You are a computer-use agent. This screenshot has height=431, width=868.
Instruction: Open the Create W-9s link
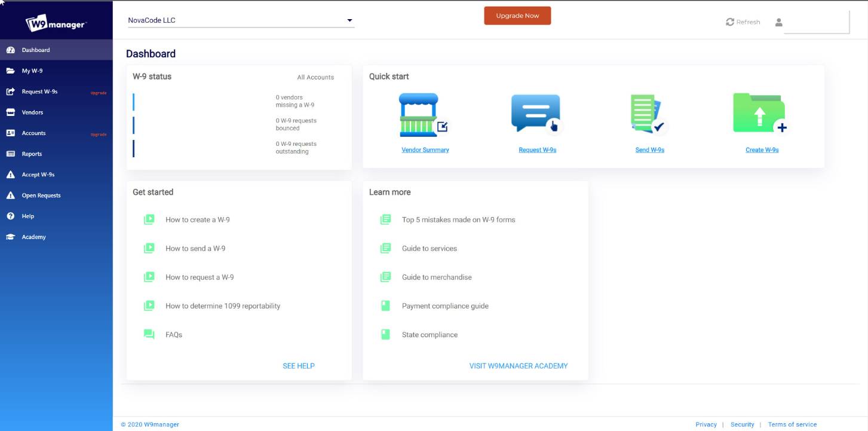coord(762,150)
